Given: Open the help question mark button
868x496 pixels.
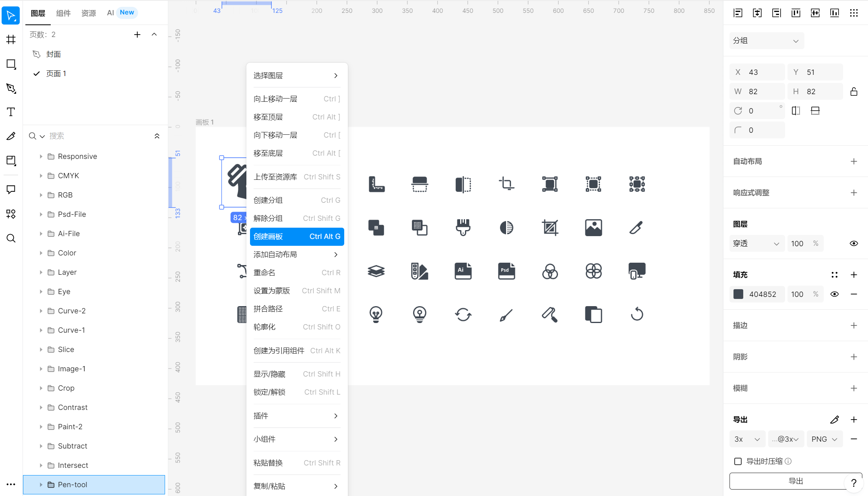Looking at the screenshot, I should 854,483.
